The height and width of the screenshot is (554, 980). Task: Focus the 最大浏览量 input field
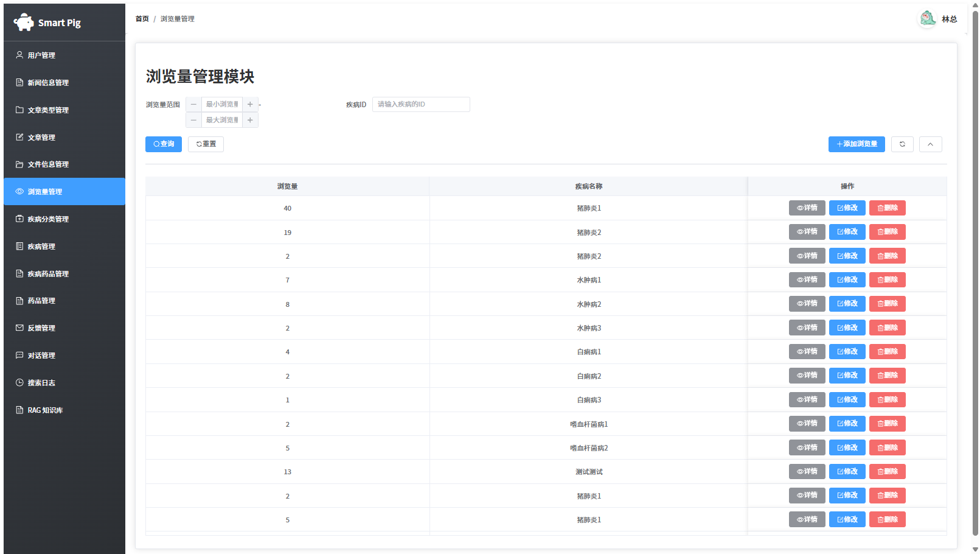pos(222,120)
